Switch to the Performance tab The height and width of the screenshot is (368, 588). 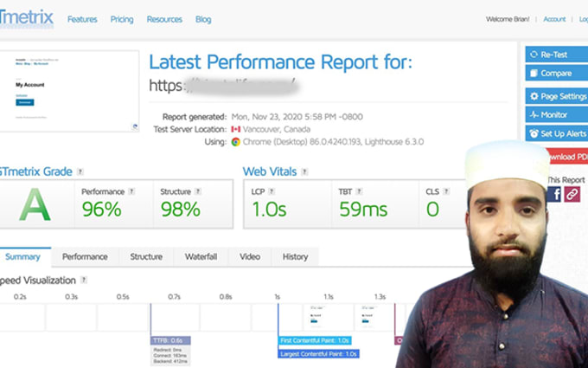85,257
